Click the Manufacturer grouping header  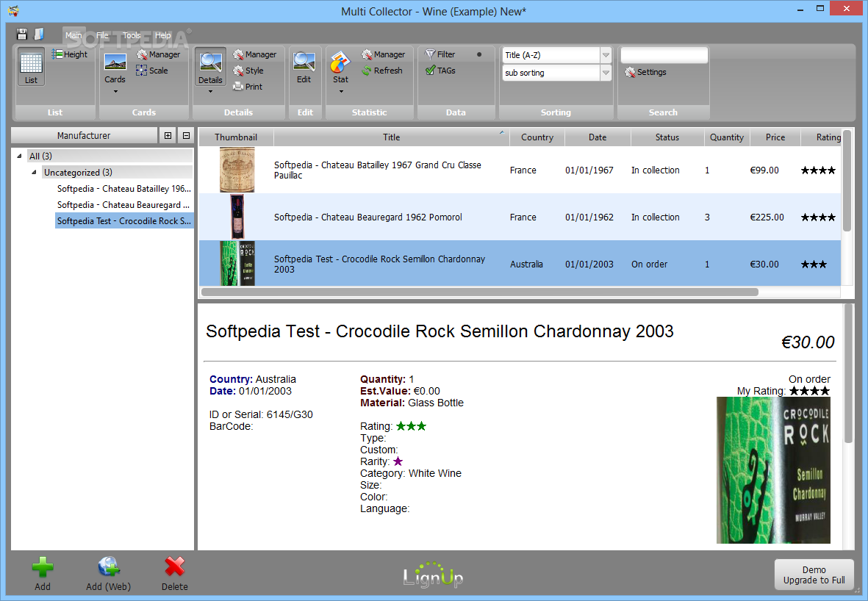pyautogui.click(x=84, y=136)
